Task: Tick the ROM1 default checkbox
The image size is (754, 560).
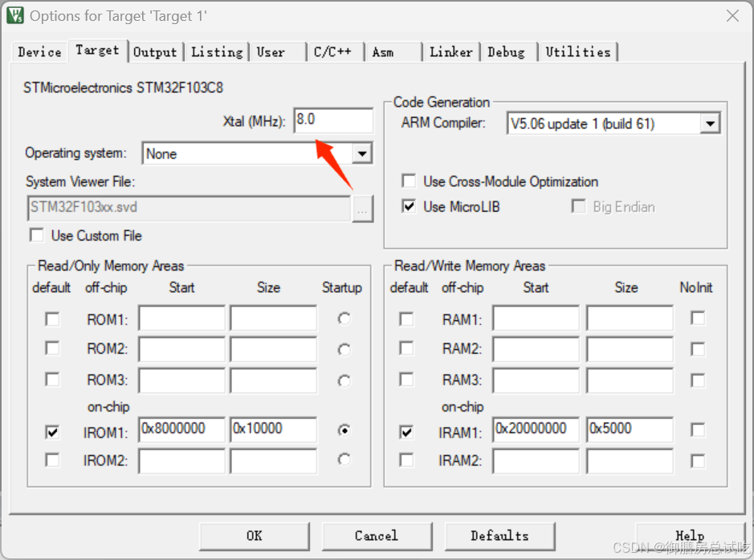Action: pos(52,319)
